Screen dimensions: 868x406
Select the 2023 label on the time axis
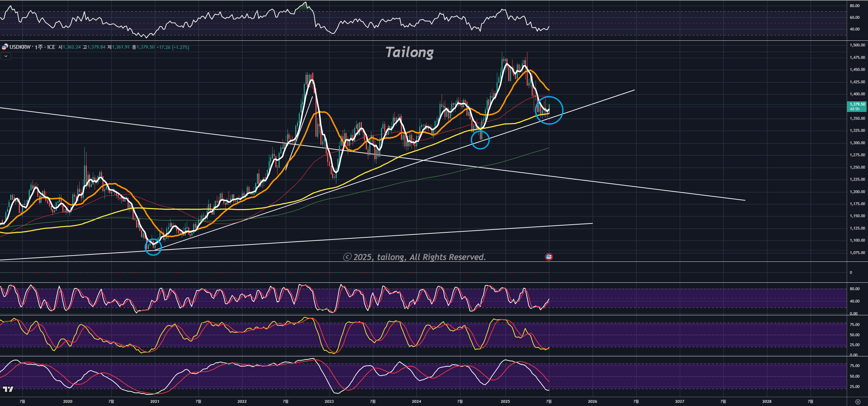(329, 401)
